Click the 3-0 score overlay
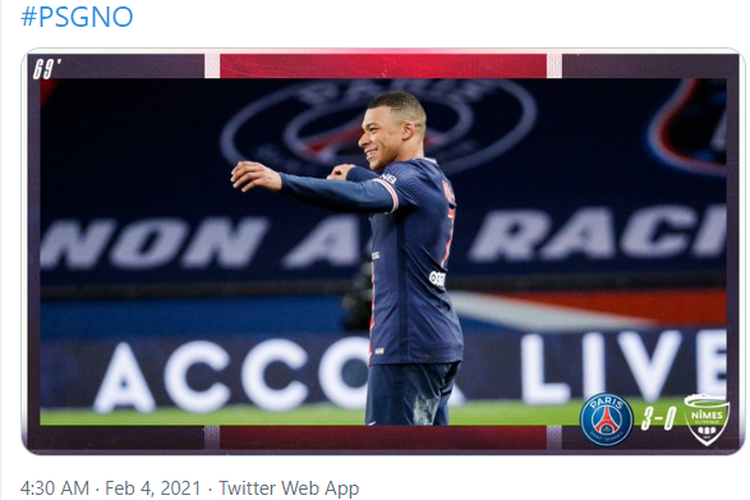This screenshot has width=750, height=500. point(658,419)
